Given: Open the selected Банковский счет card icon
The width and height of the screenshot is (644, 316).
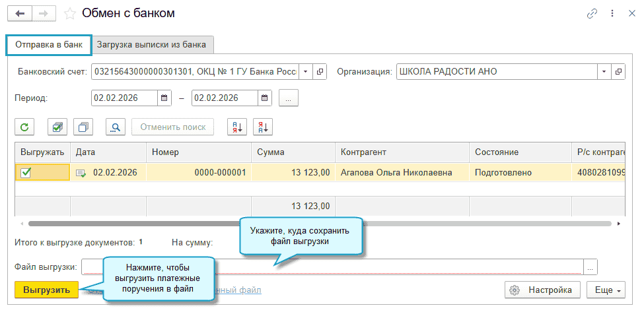Looking at the screenshot, I should [320, 71].
